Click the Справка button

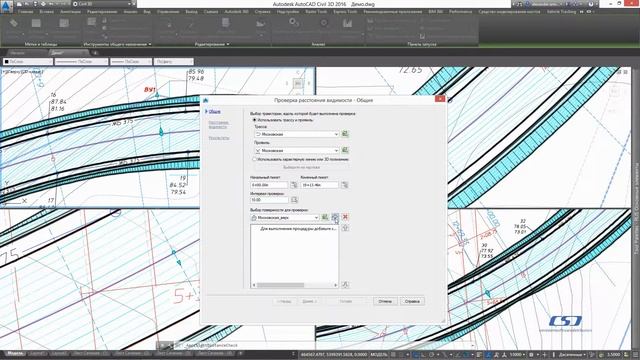click(x=412, y=301)
